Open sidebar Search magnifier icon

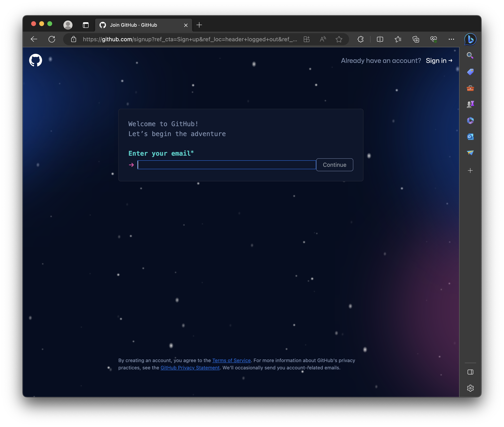[x=470, y=56]
